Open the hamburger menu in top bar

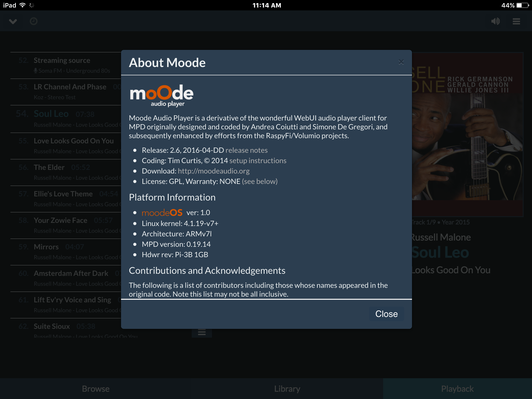516,21
